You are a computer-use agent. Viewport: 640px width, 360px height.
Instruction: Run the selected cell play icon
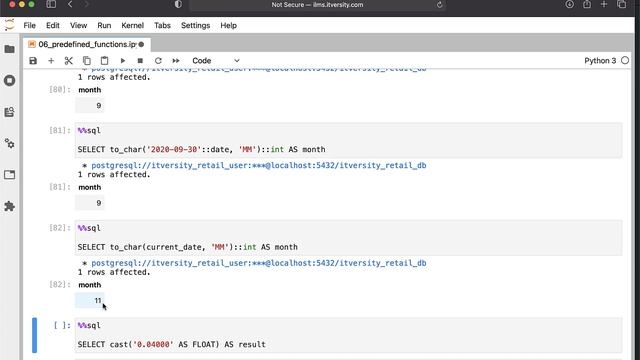pos(122,61)
